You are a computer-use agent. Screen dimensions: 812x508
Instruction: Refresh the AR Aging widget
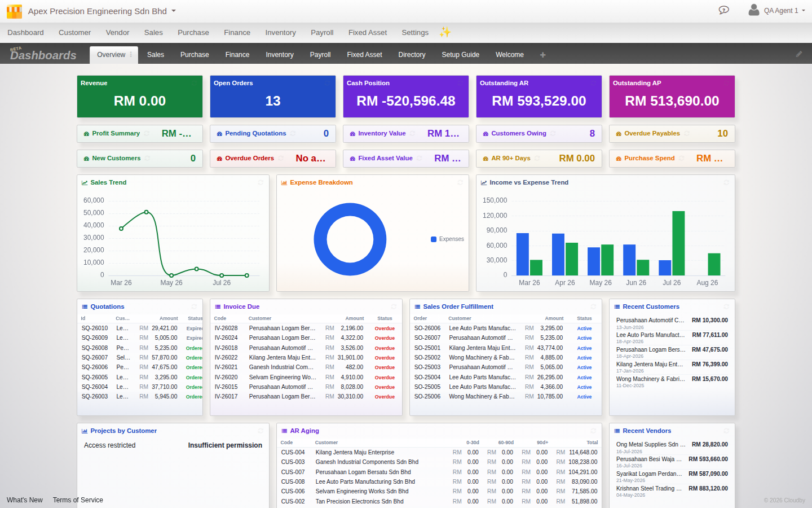tap(593, 431)
